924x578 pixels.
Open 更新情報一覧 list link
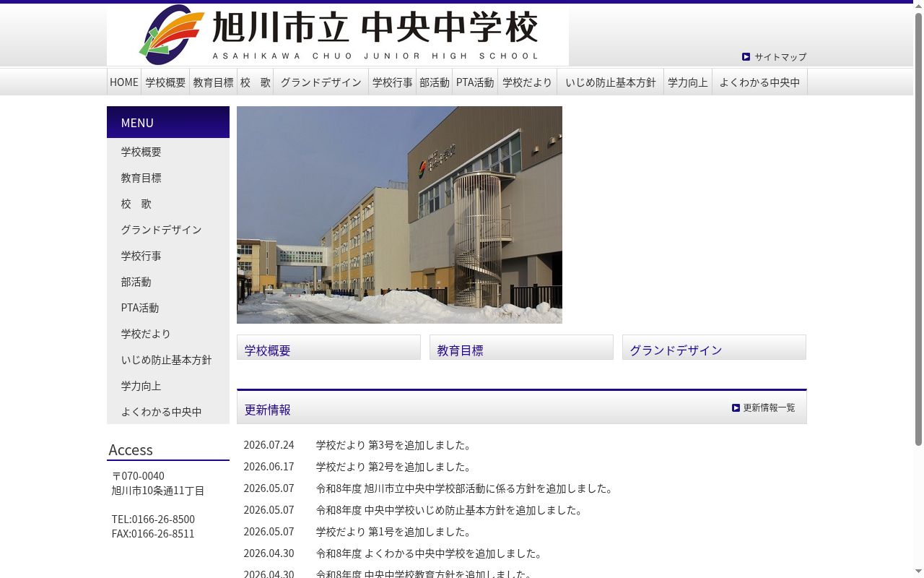click(769, 407)
